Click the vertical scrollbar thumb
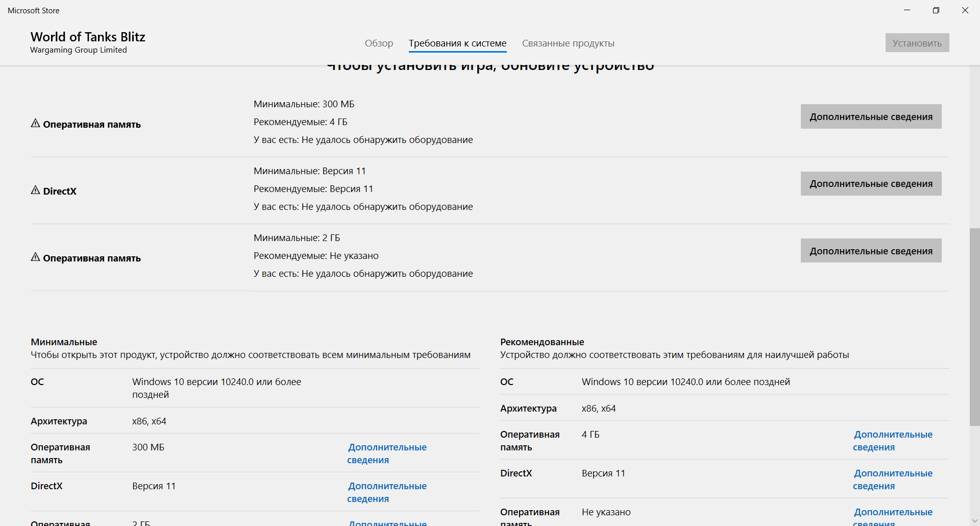 (975, 327)
